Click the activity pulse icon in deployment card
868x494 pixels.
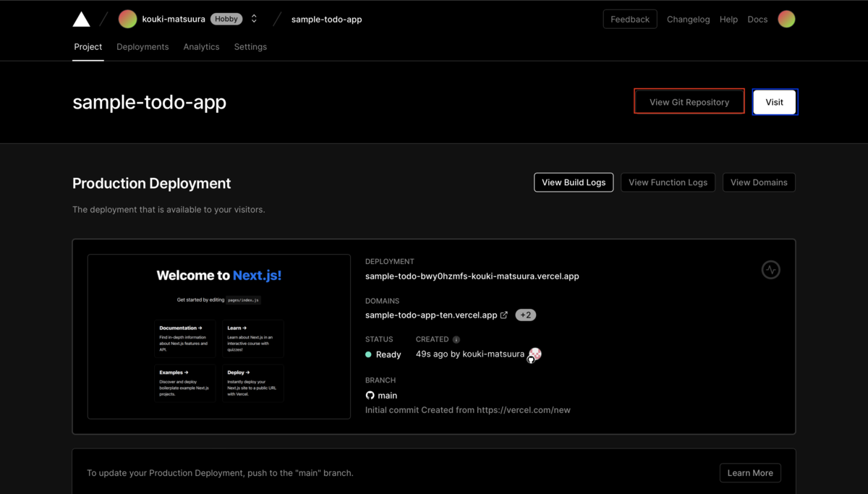pos(771,270)
